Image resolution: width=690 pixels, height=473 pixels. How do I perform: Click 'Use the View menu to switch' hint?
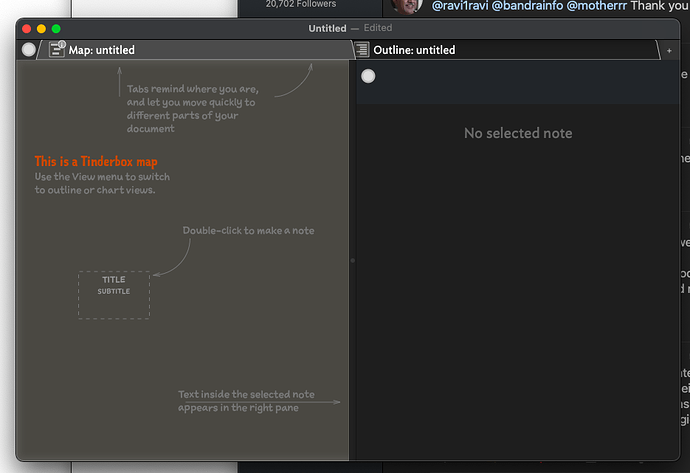[x=102, y=176]
